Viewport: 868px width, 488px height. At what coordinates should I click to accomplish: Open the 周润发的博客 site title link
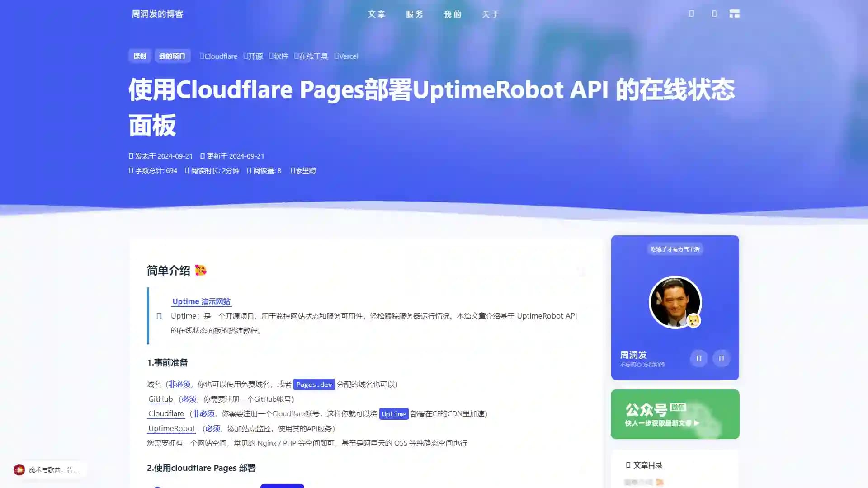coord(157,14)
